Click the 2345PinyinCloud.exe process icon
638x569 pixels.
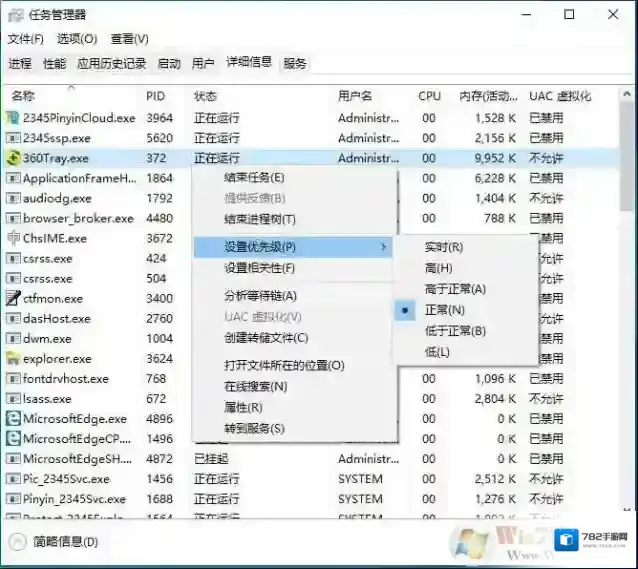(13, 118)
